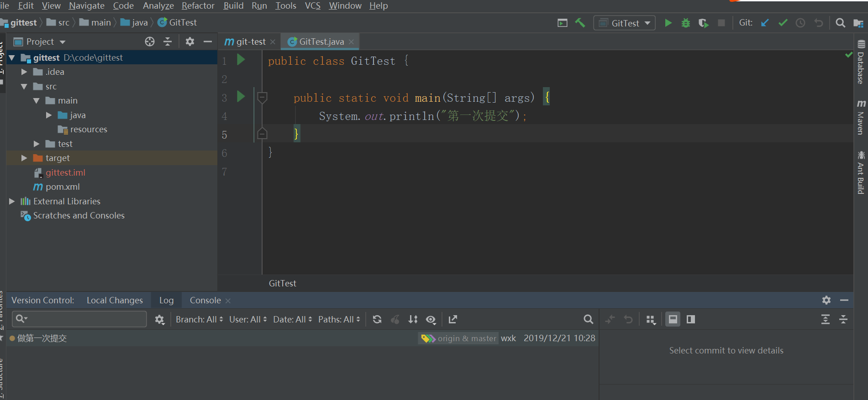This screenshot has height=400, width=868.
Task: Open the VCS menu
Action: click(312, 5)
